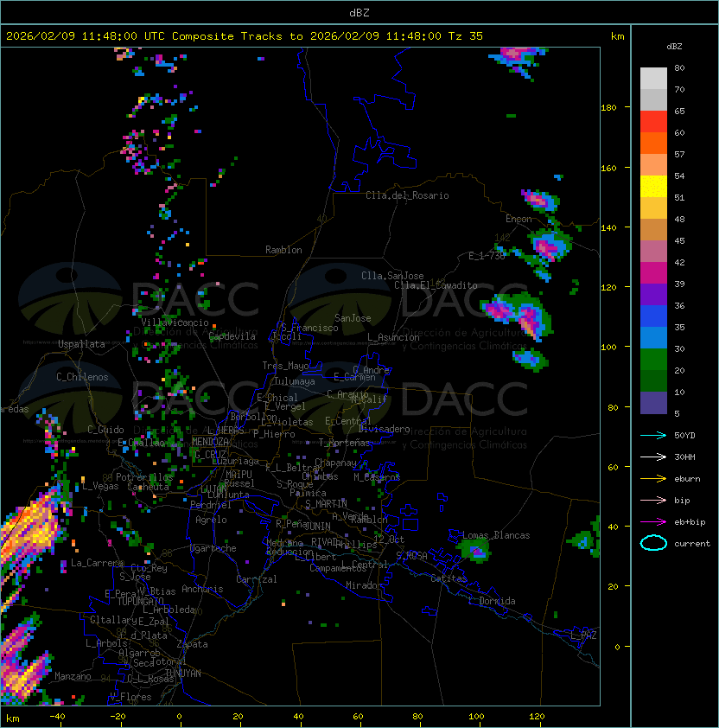
Task: Click the Ugarteche label
Action: (x=213, y=548)
